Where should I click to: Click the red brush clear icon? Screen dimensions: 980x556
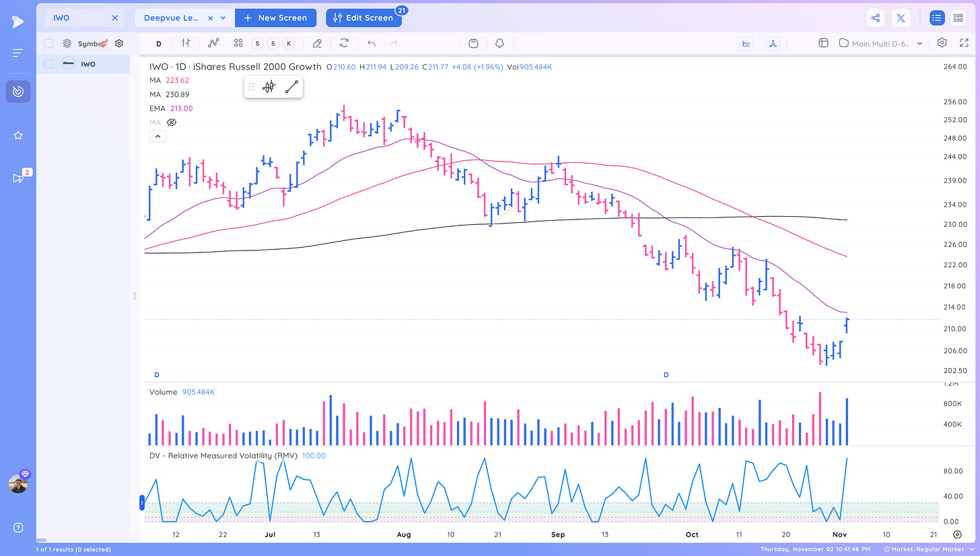(x=104, y=43)
